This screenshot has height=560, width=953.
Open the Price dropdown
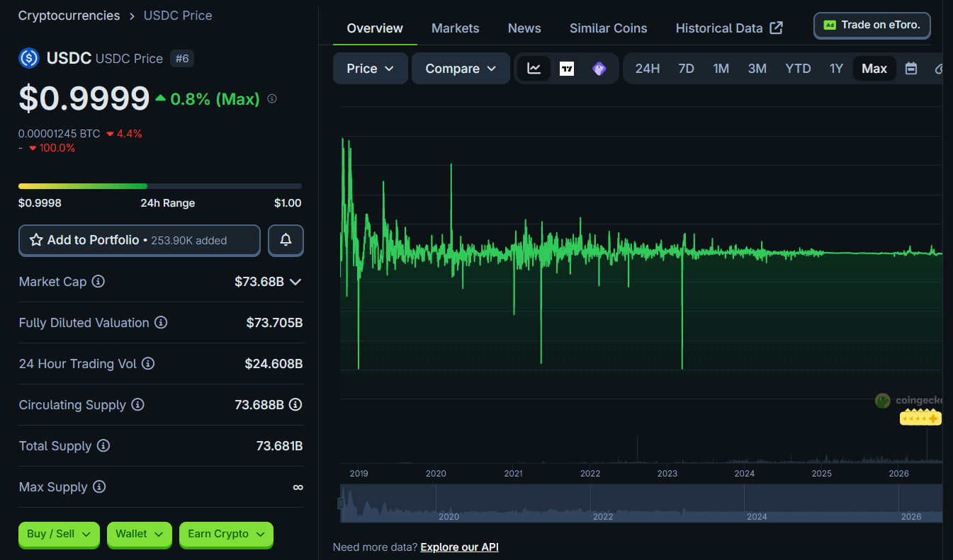(x=371, y=69)
